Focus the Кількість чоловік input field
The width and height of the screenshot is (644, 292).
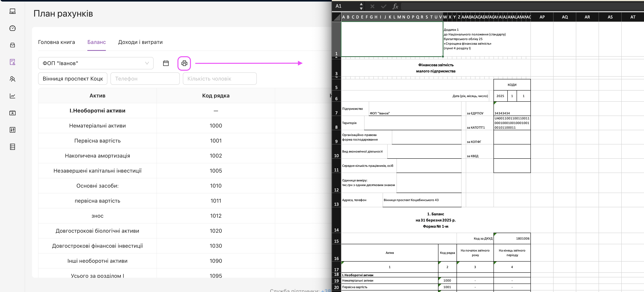pos(219,79)
